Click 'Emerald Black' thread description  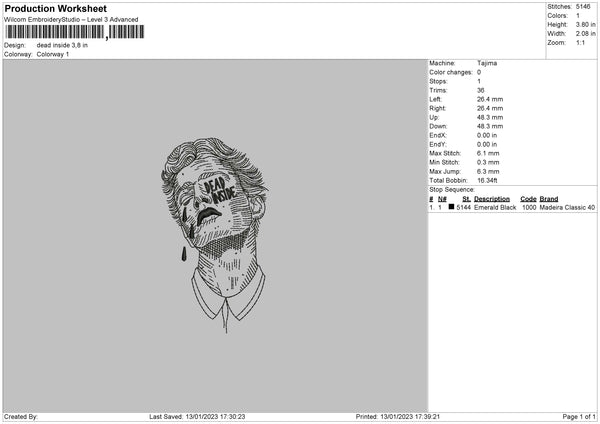pos(495,207)
